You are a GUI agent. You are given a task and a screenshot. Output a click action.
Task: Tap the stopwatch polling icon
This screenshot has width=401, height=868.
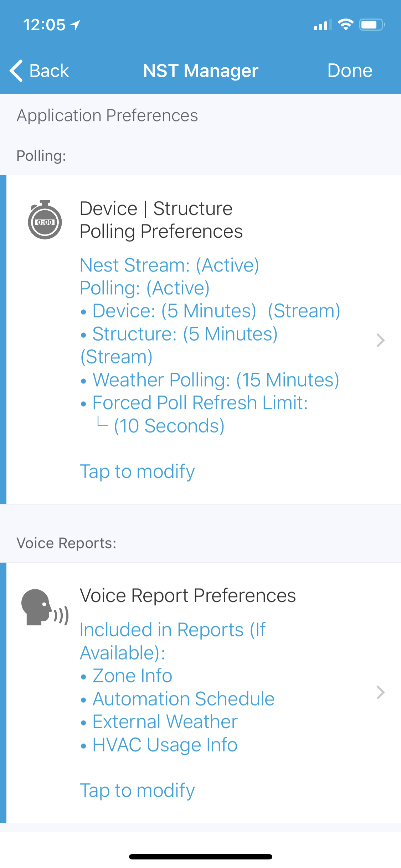pyautogui.click(x=45, y=219)
